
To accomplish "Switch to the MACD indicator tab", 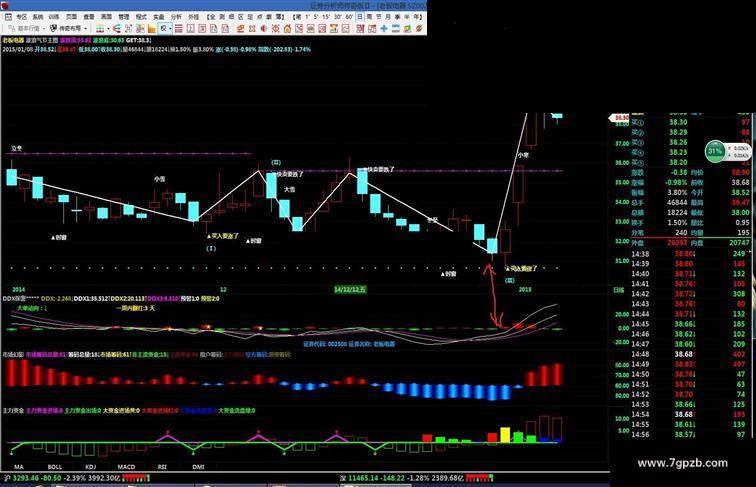I will point(126,467).
